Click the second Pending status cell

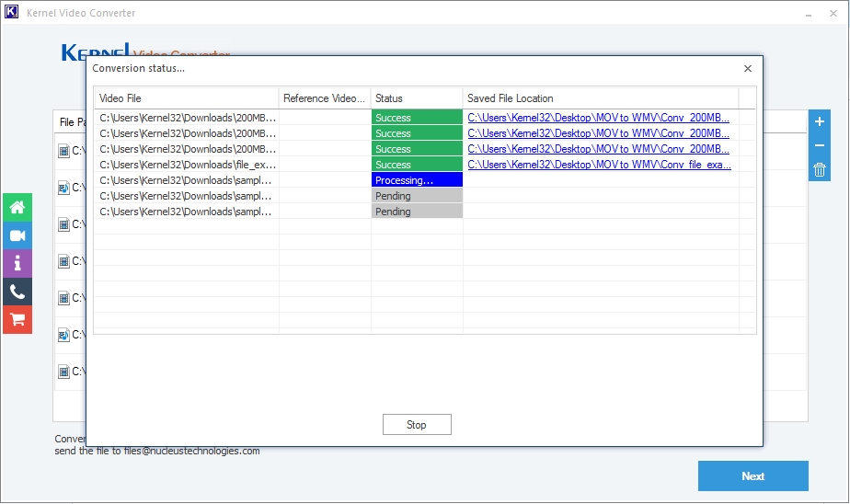(x=417, y=212)
